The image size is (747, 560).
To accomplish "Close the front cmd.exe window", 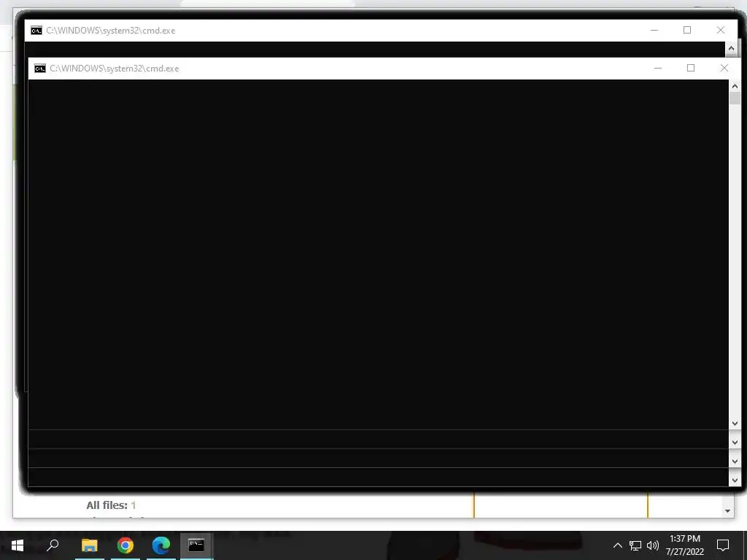I will pyautogui.click(x=724, y=68).
